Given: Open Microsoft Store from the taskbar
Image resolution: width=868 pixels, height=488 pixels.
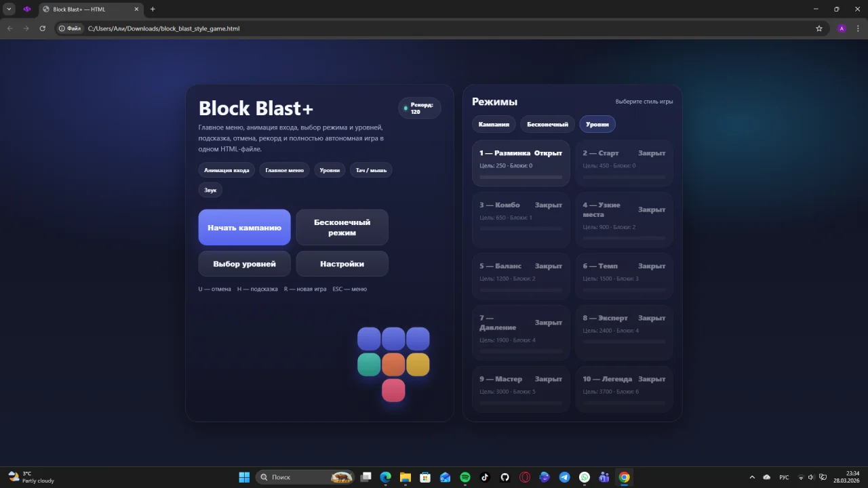Looking at the screenshot, I should pos(425,477).
